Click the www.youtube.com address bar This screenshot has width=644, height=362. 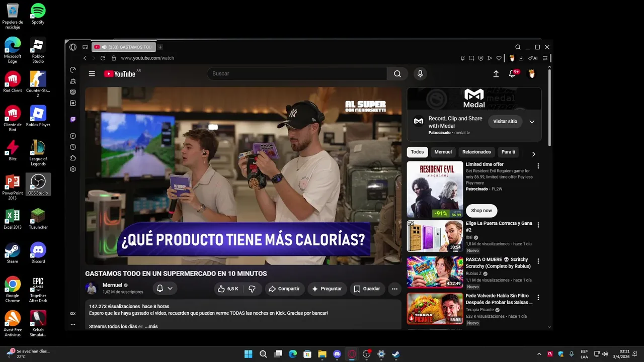[x=147, y=58]
